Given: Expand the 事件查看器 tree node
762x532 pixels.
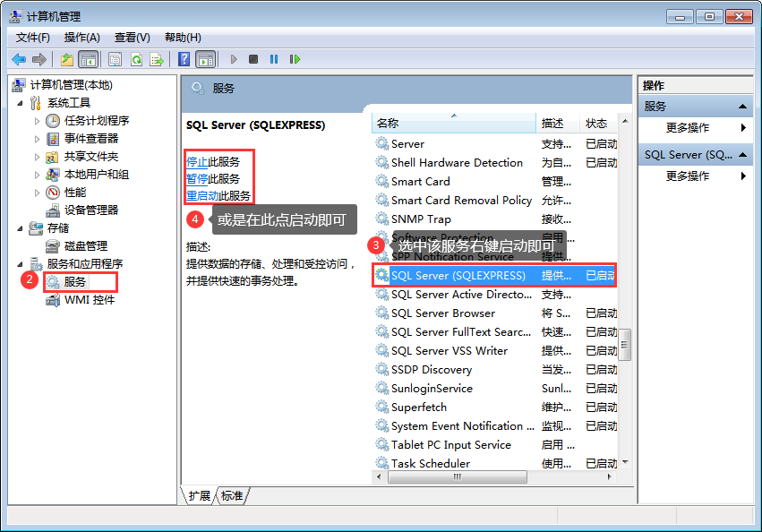Looking at the screenshot, I should (x=37, y=139).
